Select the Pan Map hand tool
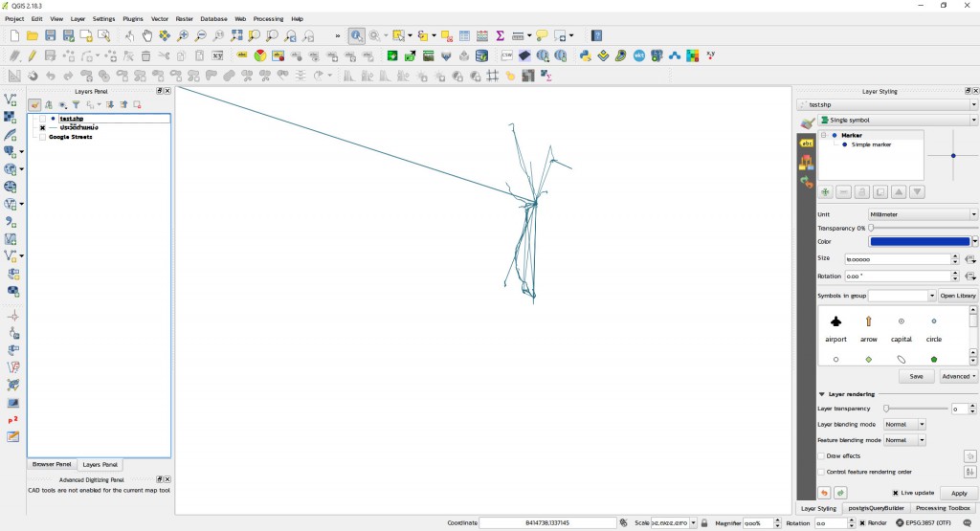This screenshot has height=531, width=980. (146, 35)
